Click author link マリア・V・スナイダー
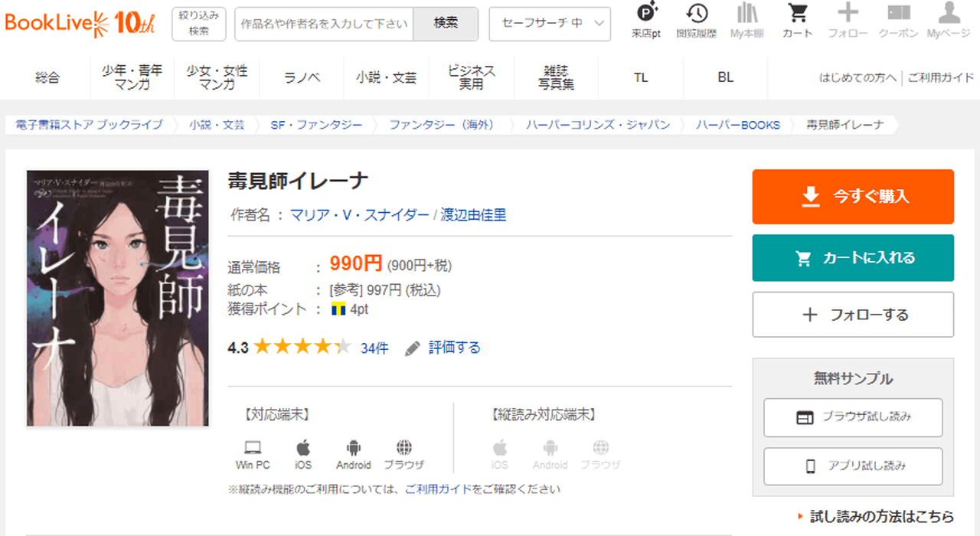Image resolution: width=980 pixels, height=536 pixels. pos(360,215)
